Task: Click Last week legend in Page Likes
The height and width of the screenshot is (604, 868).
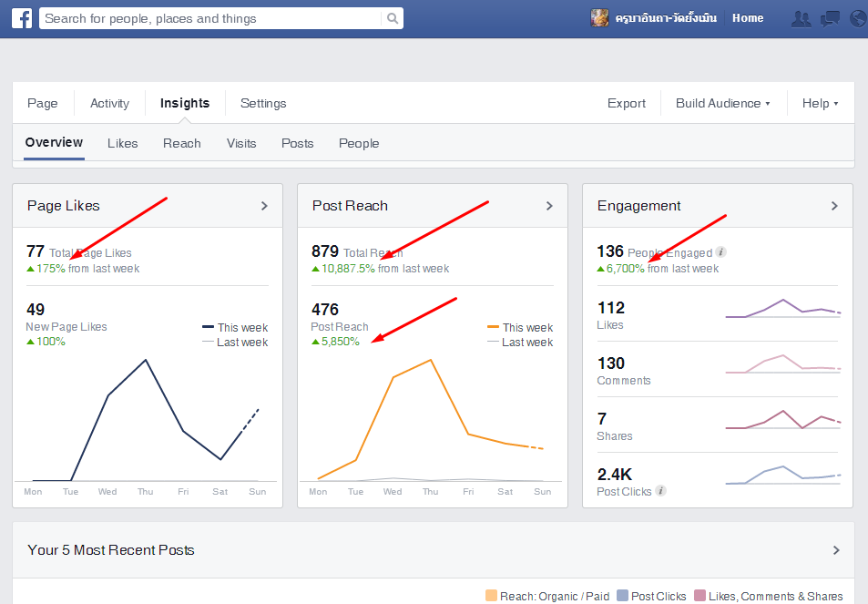Action: 235,343
